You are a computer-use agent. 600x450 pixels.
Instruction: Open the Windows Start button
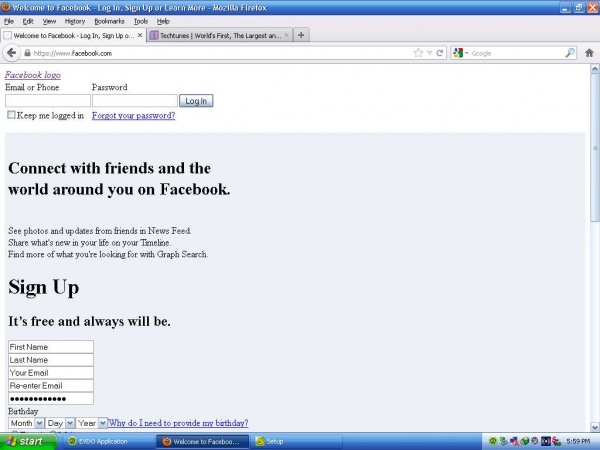[x=28, y=441]
